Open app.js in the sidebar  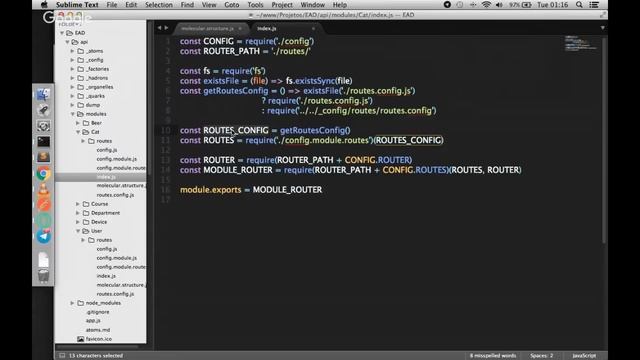(93, 321)
